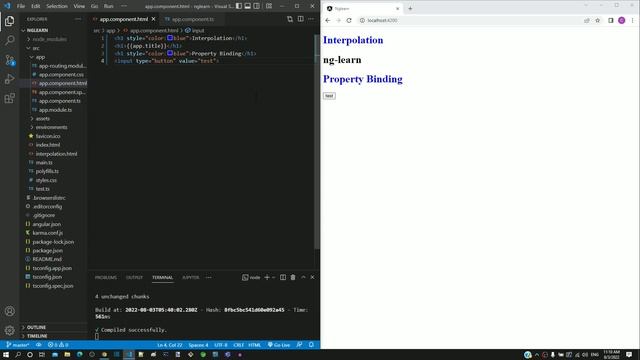This screenshot has width=640, height=360.
Task: Open the Manage gear icon in VS Code
Action: pyautogui.click(x=9, y=330)
